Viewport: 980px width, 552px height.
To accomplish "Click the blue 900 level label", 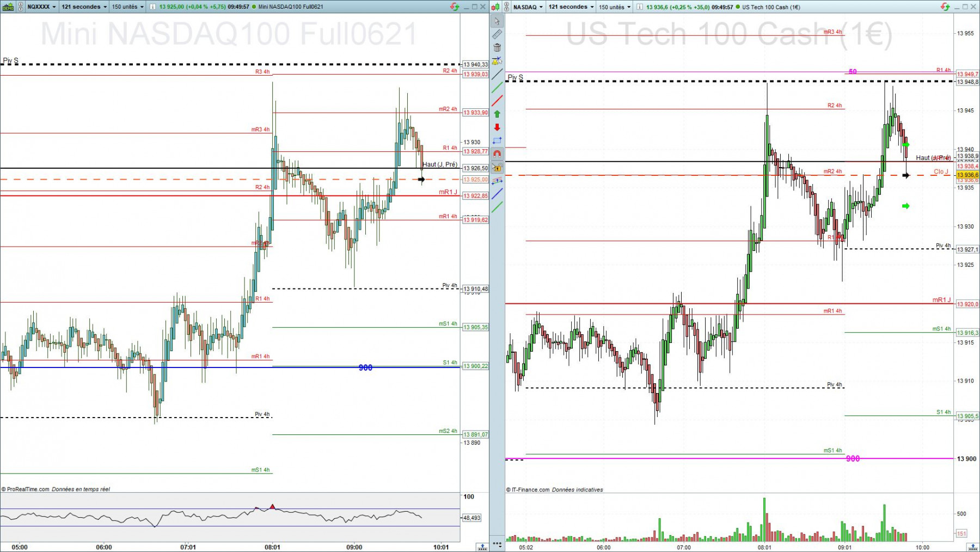I will (365, 368).
